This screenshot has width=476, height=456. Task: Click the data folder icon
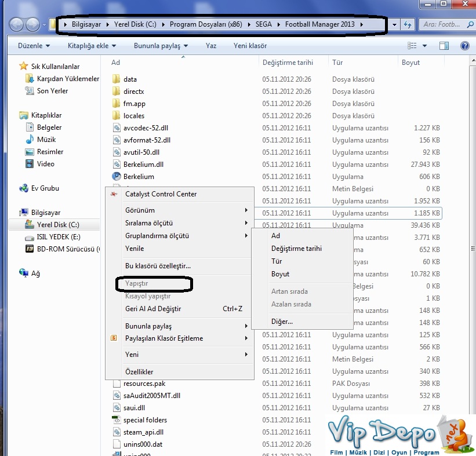[117, 79]
